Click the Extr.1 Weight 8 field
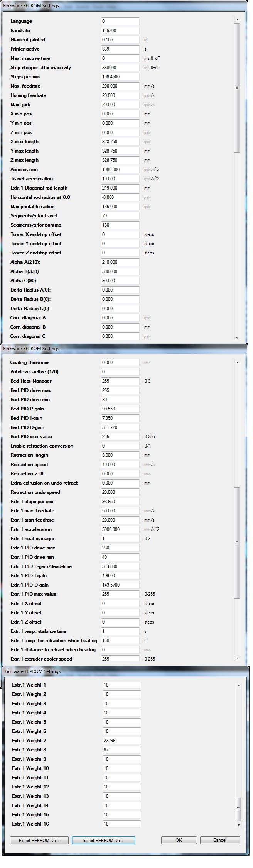Image resolution: width=253 pixels, height=868 pixels. click(x=121, y=750)
